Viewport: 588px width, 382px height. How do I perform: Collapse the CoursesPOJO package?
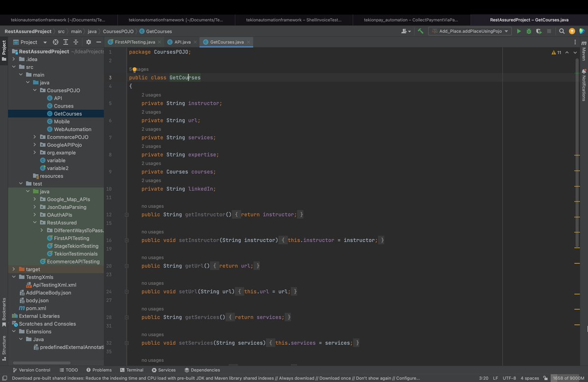pyautogui.click(x=35, y=90)
